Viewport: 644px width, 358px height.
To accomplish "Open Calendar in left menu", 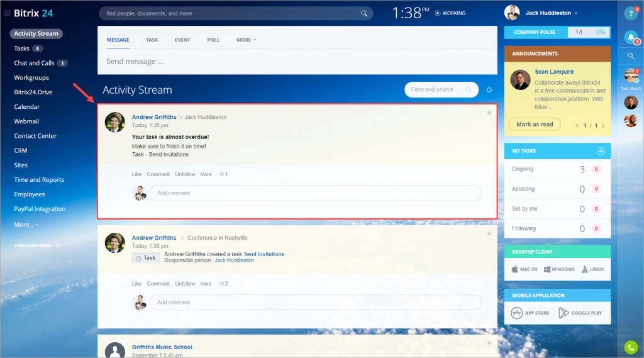I will click(x=26, y=107).
